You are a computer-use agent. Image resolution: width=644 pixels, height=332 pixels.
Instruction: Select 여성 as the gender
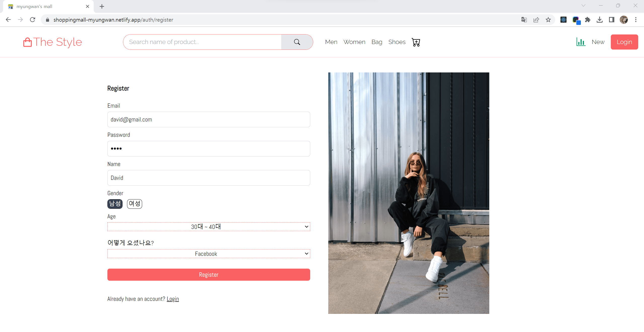pyautogui.click(x=135, y=204)
